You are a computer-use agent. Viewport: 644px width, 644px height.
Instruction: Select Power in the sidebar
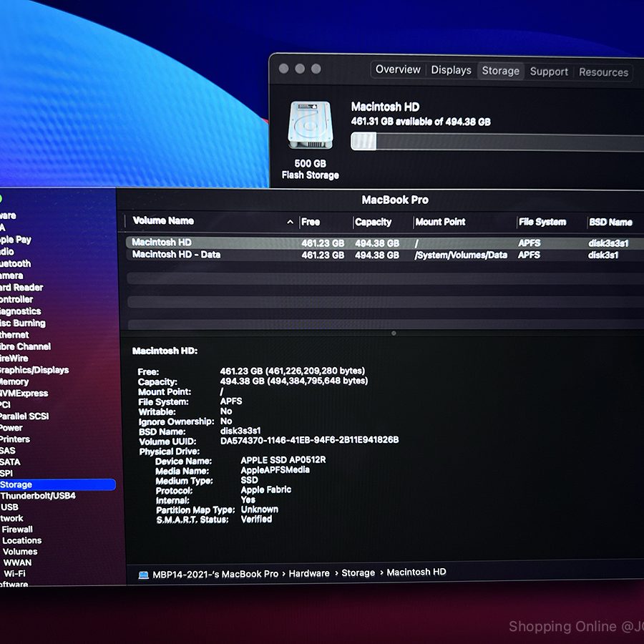[x=11, y=428]
